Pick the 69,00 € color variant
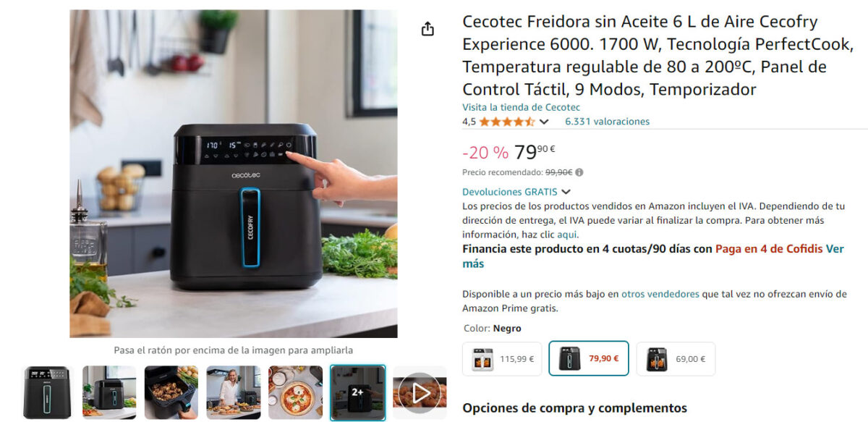The height and width of the screenshot is (422, 868). pos(676,358)
